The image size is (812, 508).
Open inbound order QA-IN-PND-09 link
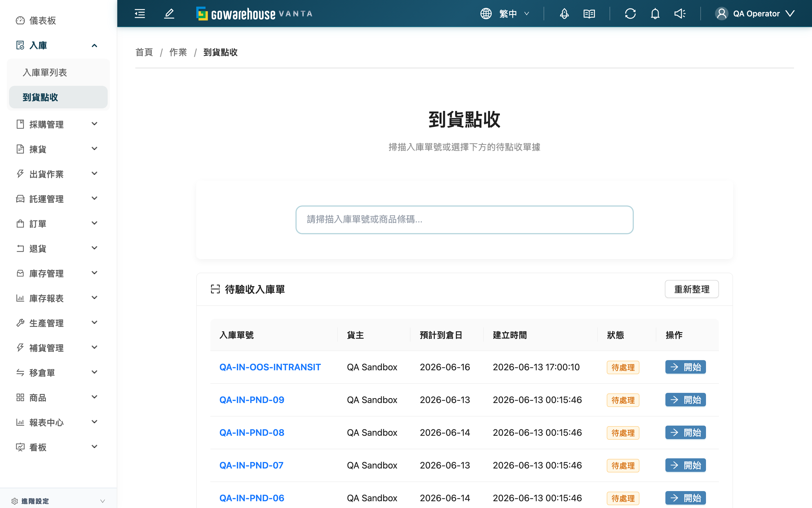[252, 400]
